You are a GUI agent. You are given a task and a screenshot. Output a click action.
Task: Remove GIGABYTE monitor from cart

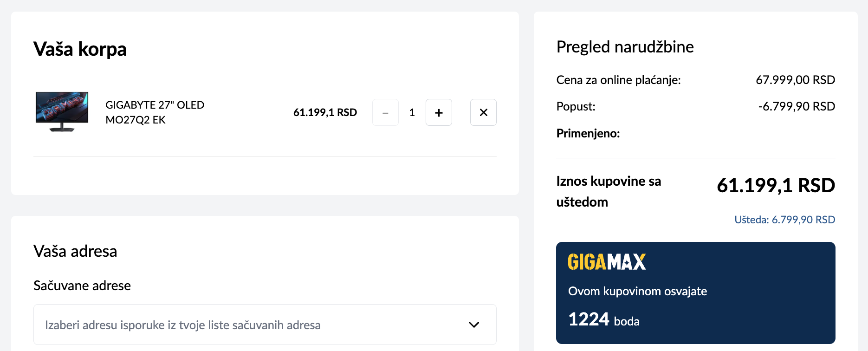(x=483, y=112)
